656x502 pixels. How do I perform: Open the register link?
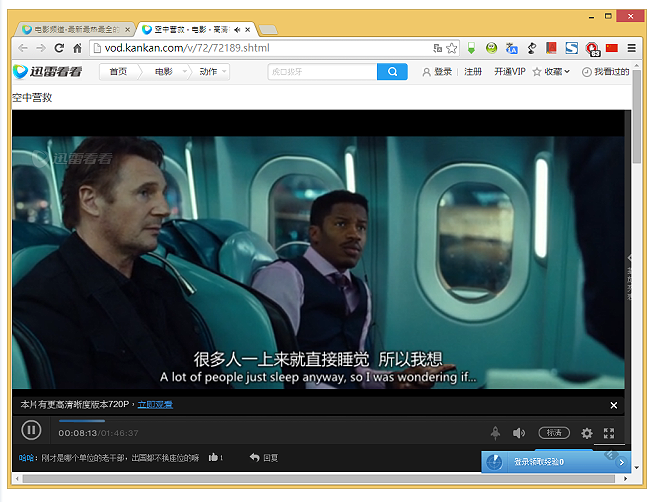point(473,72)
